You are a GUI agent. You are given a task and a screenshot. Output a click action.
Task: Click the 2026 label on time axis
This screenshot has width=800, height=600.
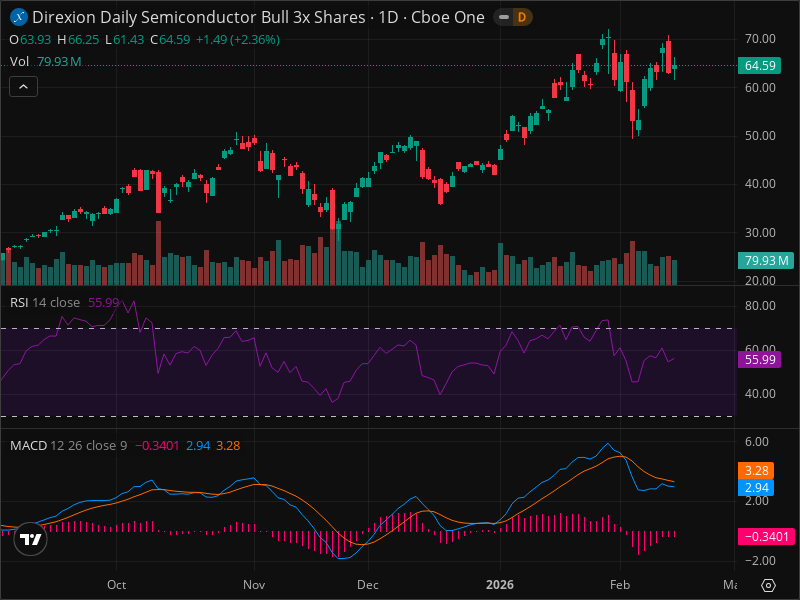click(499, 585)
